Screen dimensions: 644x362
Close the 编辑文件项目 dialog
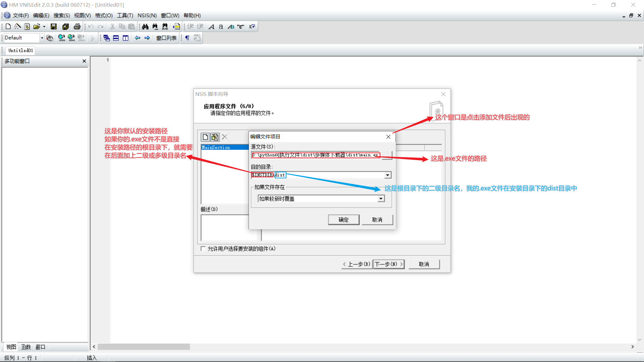pos(388,137)
